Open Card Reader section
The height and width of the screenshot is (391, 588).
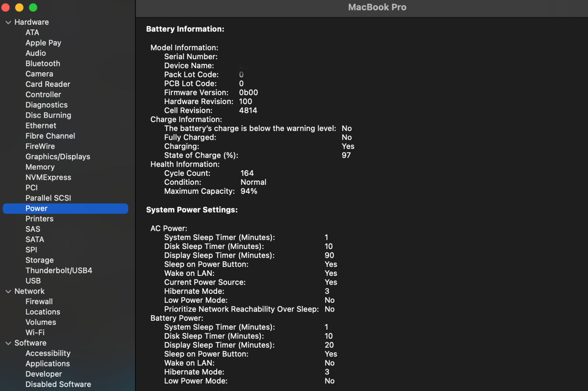[x=48, y=84]
